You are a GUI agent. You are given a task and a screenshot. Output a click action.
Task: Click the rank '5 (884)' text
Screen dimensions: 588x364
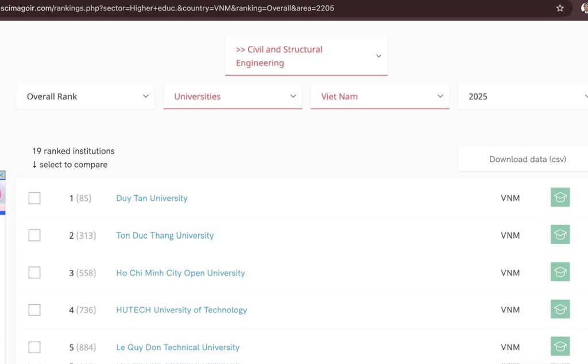click(83, 347)
